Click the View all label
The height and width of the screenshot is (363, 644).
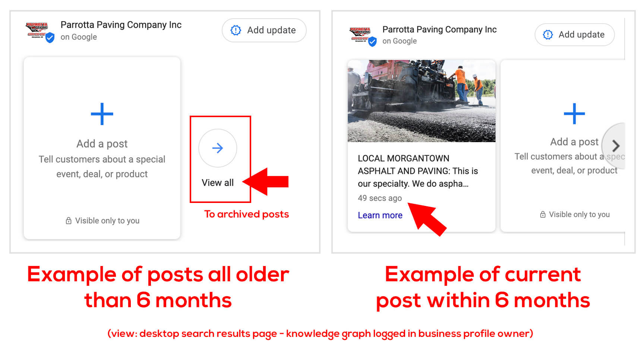[218, 182]
